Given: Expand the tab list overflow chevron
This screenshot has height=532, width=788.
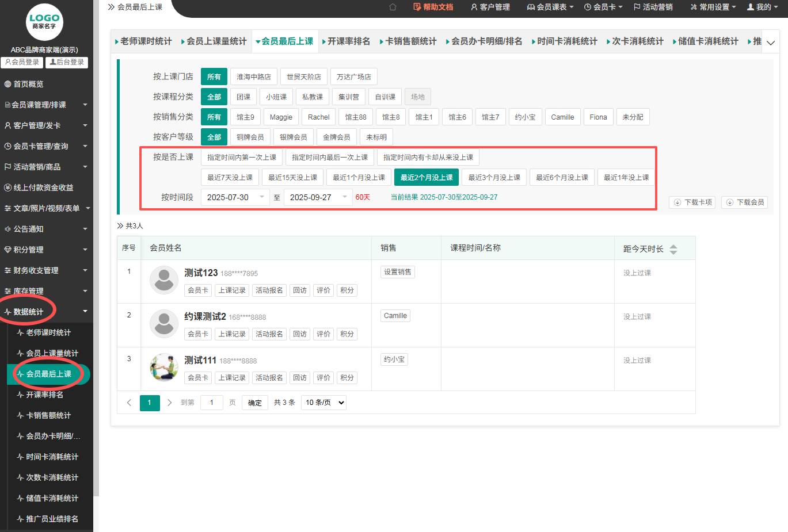Looking at the screenshot, I should [x=770, y=43].
